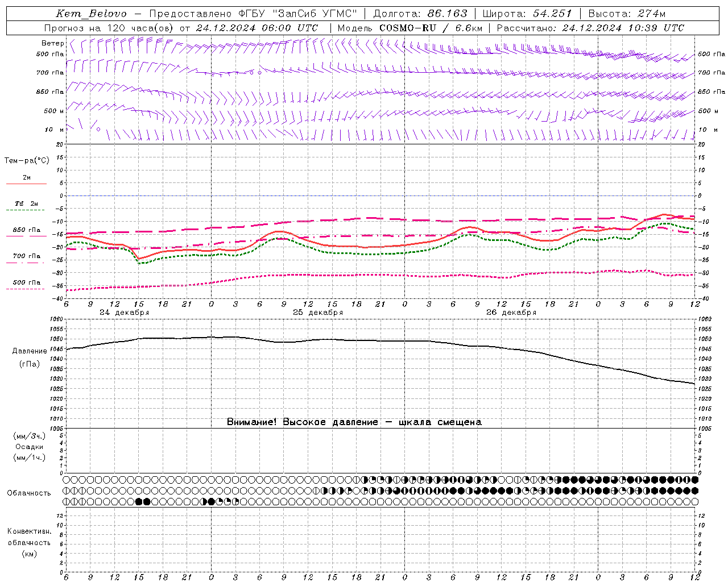Image resolution: width=728 pixels, height=582 pixels.
Task: Click the Конвективн. облачность label
Action: point(29,537)
